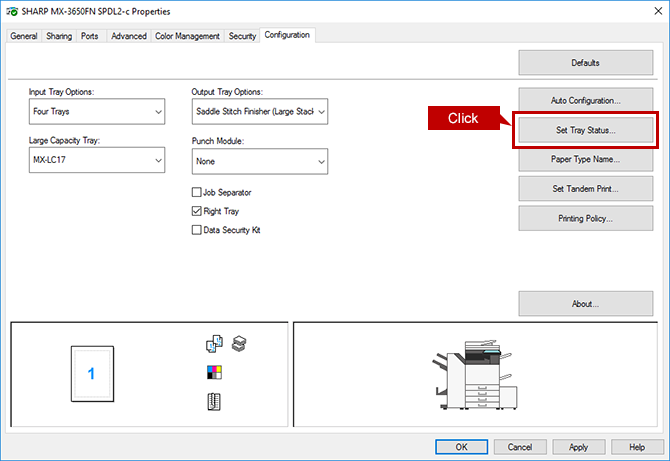Open the Input Tray Options dropdown
This screenshot has height=461, width=670.
coord(97,112)
